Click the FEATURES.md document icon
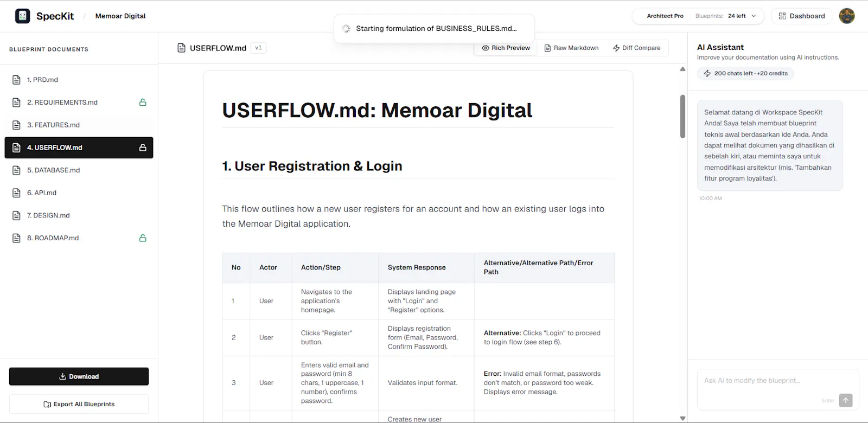This screenshot has width=868, height=423. pos(16,125)
